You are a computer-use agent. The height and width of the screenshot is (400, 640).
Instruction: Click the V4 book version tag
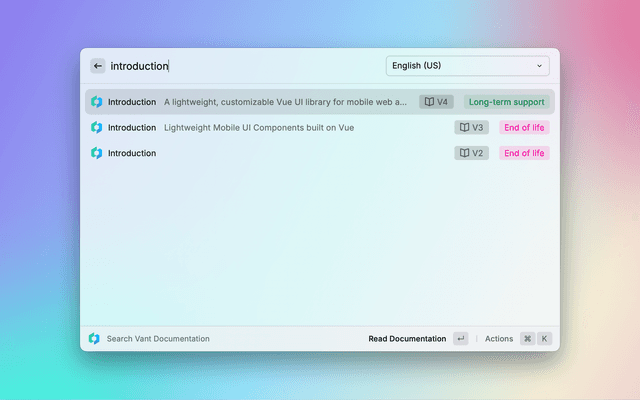point(436,102)
